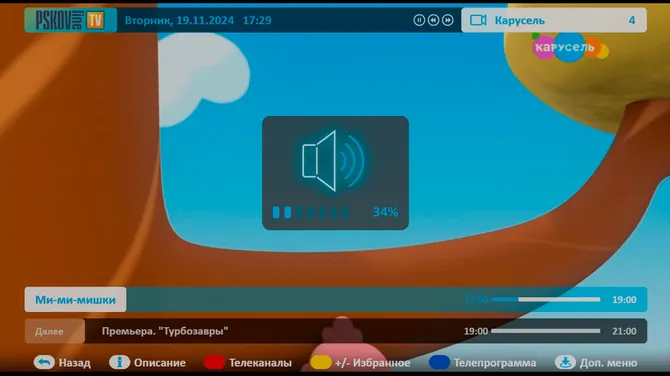
Task: Click the blue Телепрограмма button
Action: 439,362
